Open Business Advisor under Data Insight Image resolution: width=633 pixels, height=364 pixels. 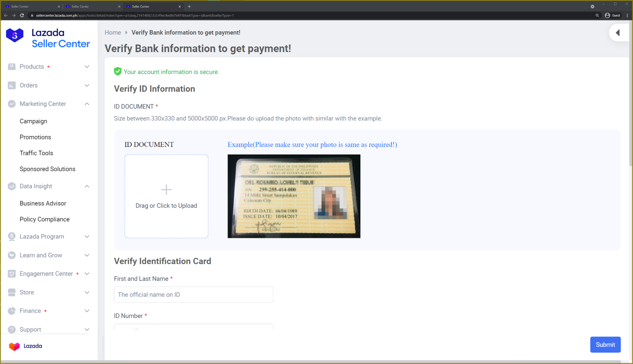tap(43, 203)
